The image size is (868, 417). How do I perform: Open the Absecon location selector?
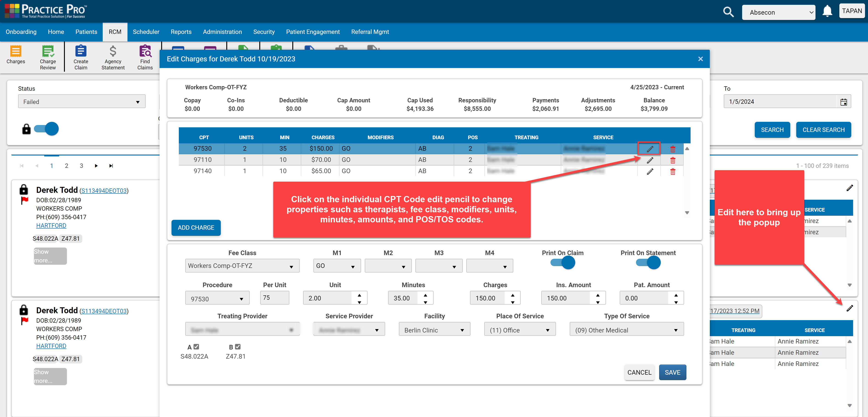click(779, 12)
